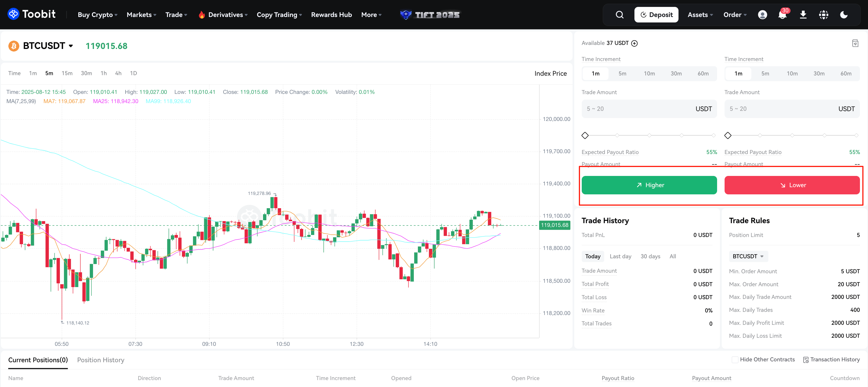Click the Derivatives flame icon
Image resolution: width=868 pixels, height=387 pixels.
click(202, 14)
